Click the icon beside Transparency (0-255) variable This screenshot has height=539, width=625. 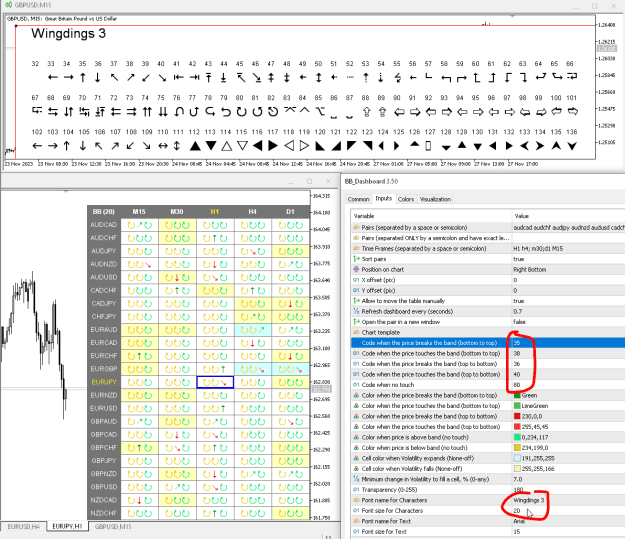[356, 490]
